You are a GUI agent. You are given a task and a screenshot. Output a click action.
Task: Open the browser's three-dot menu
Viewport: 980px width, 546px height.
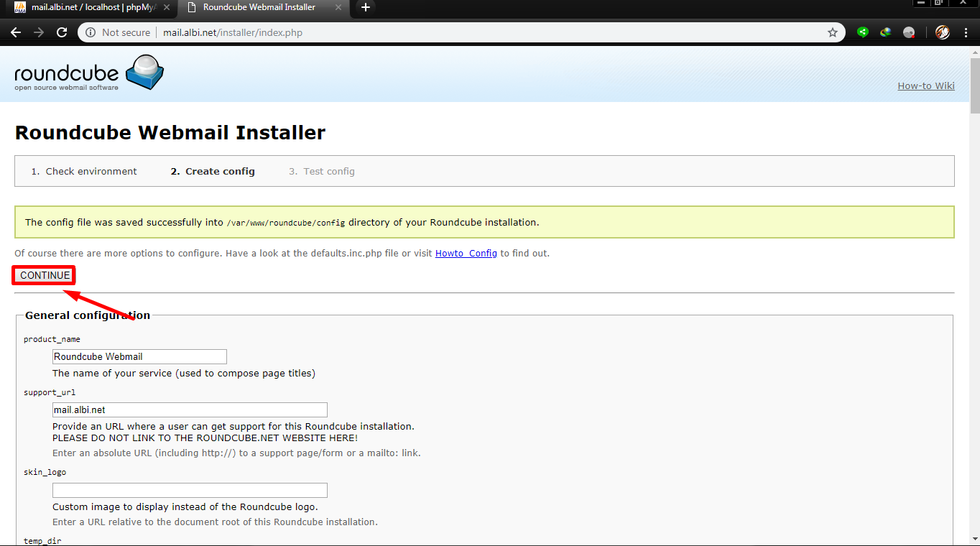click(967, 32)
